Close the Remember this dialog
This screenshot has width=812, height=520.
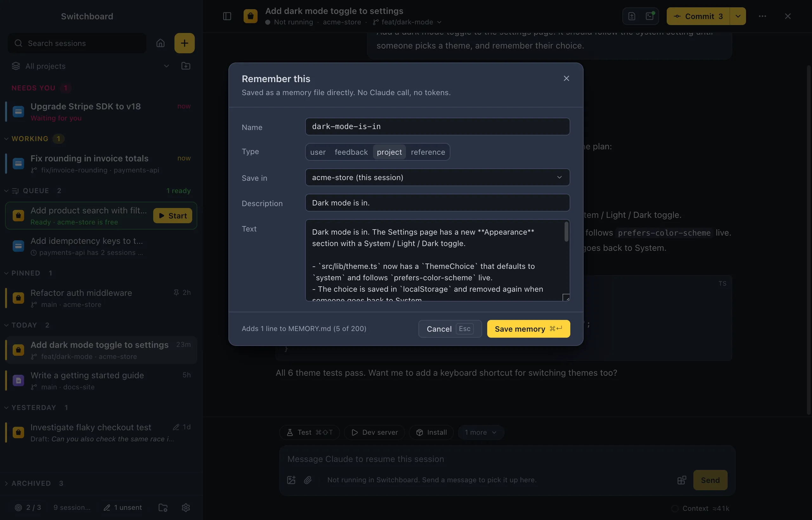coord(566,78)
